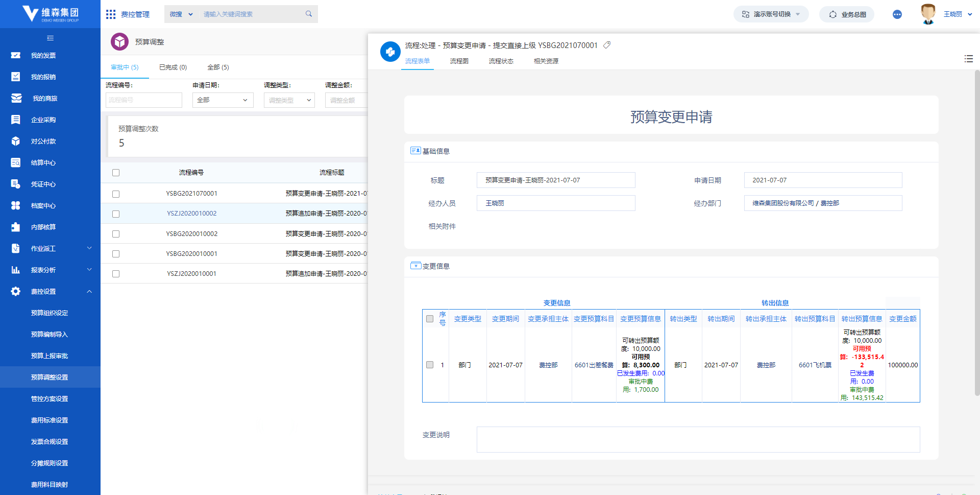The width and height of the screenshot is (980, 495).
Task: Click the tag icon next to YSBG2021070001
Action: pyautogui.click(x=607, y=45)
